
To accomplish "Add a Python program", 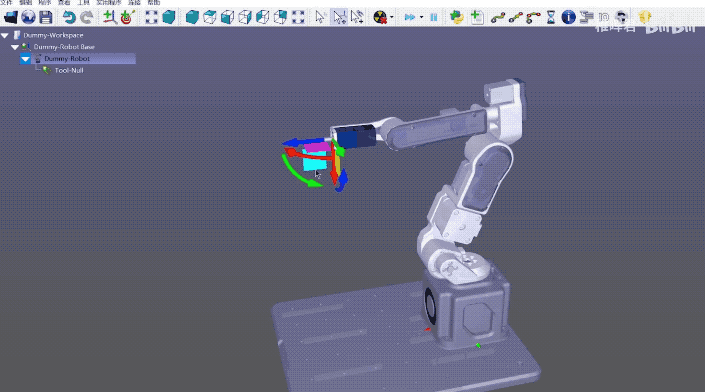I will point(457,18).
